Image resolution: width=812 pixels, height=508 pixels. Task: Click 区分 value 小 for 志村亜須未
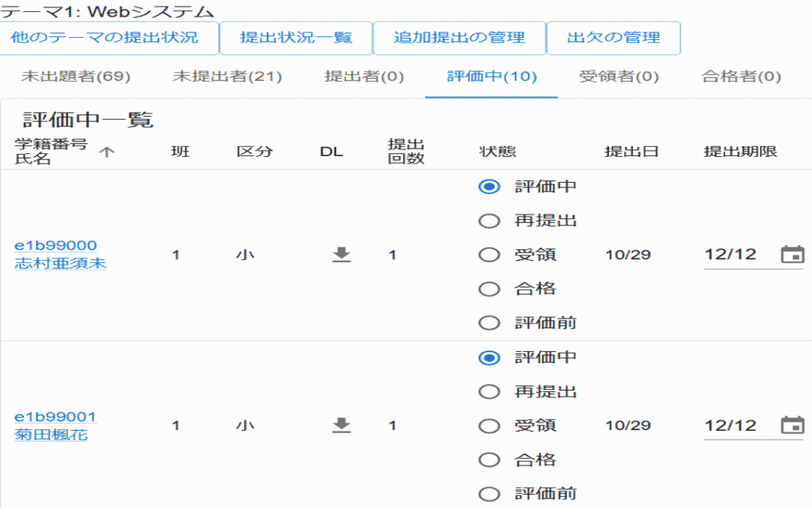click(x=245, y=255)
